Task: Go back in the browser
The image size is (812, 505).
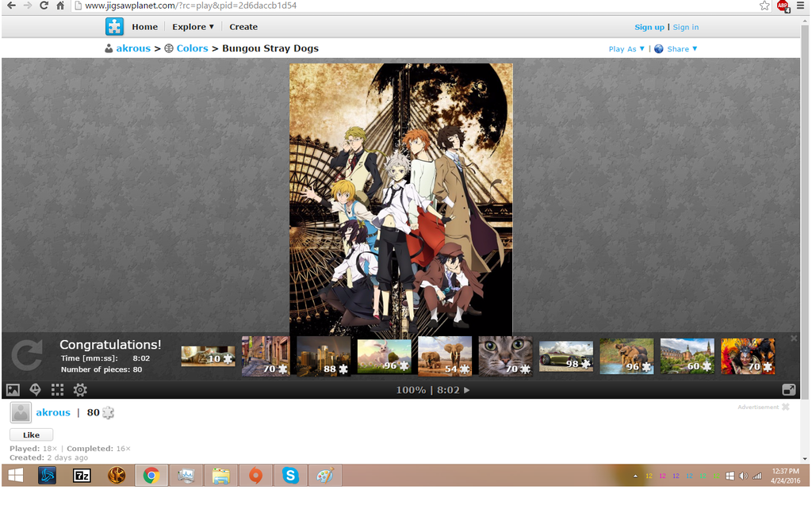Action: pos(11,6)
